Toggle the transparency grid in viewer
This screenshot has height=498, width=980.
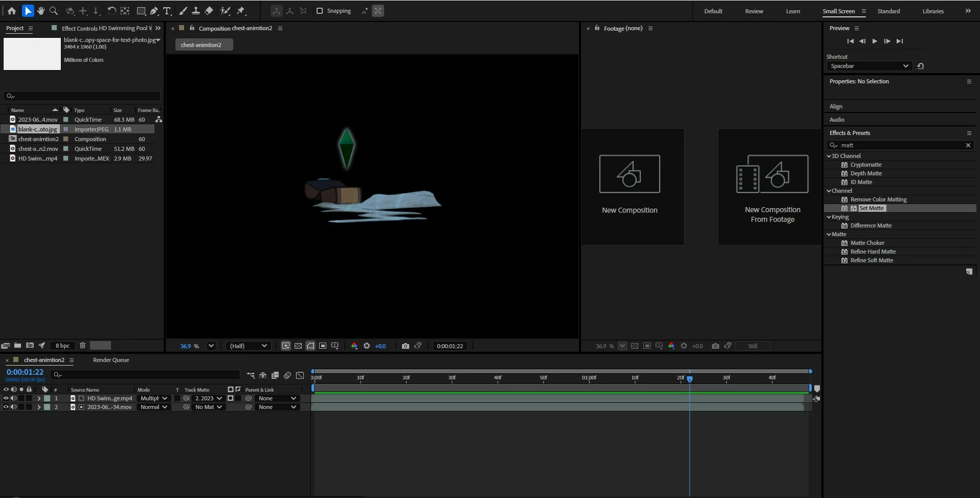click(298, 346)
